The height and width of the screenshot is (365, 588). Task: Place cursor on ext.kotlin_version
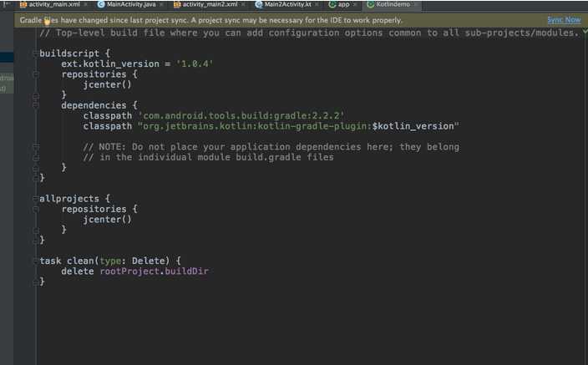[x=110, y=63]
